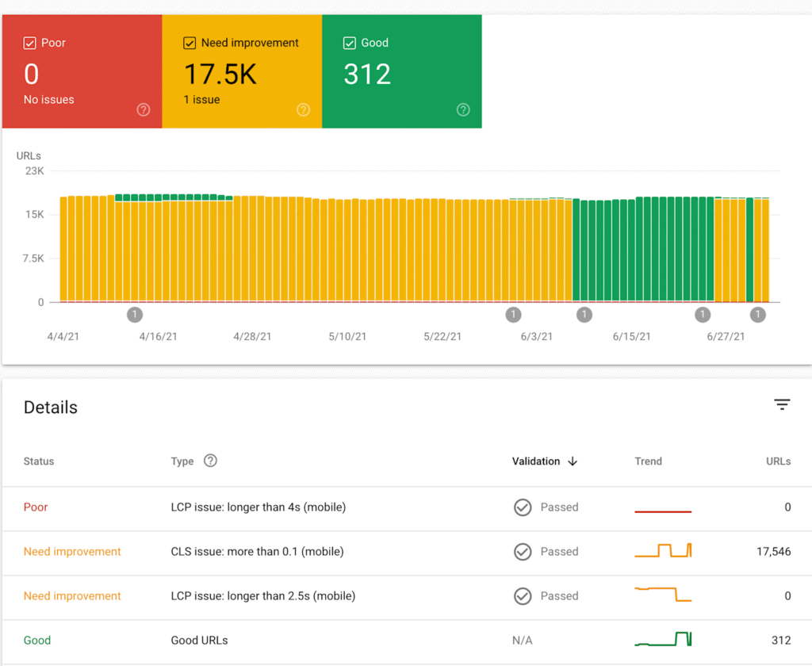Click the Validation sort arrow
812x666 pixels.
573,461
